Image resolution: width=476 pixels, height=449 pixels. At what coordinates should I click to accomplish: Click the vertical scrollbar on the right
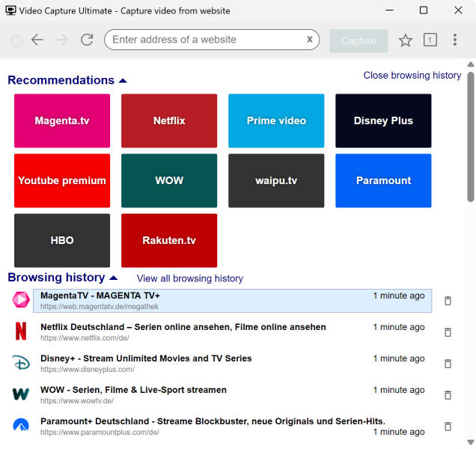tap(471, 135)
